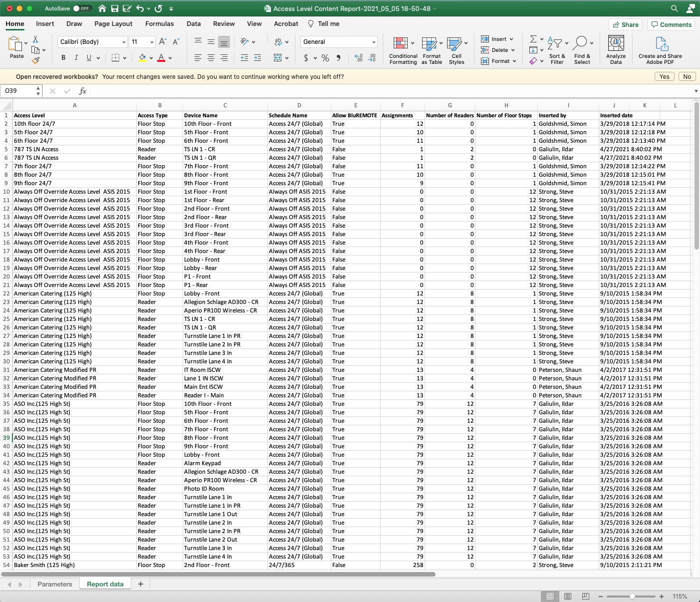
Task: Open the Parameters sheet tab
Action: (54, 584)
